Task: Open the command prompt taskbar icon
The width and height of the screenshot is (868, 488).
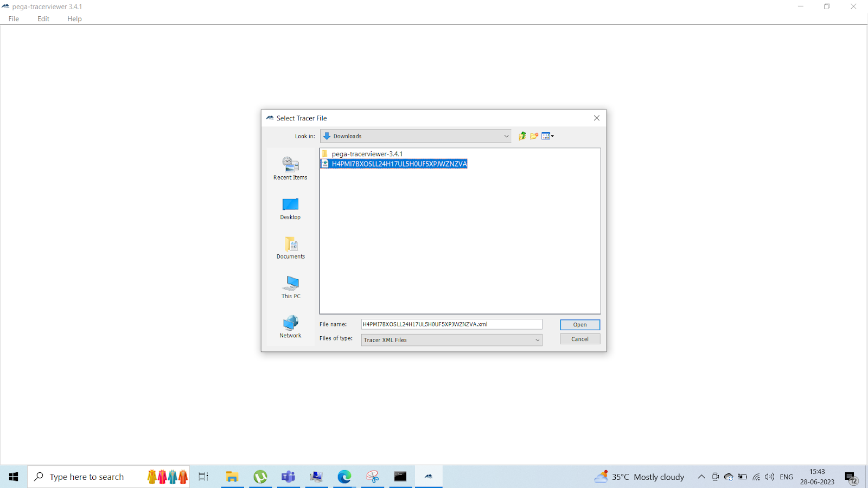Action: (400, 477)
